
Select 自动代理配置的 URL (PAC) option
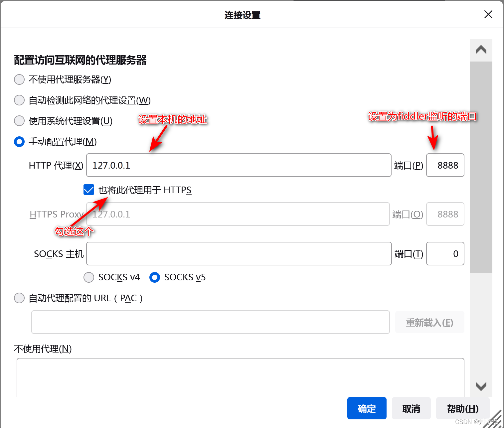(19, 298)
